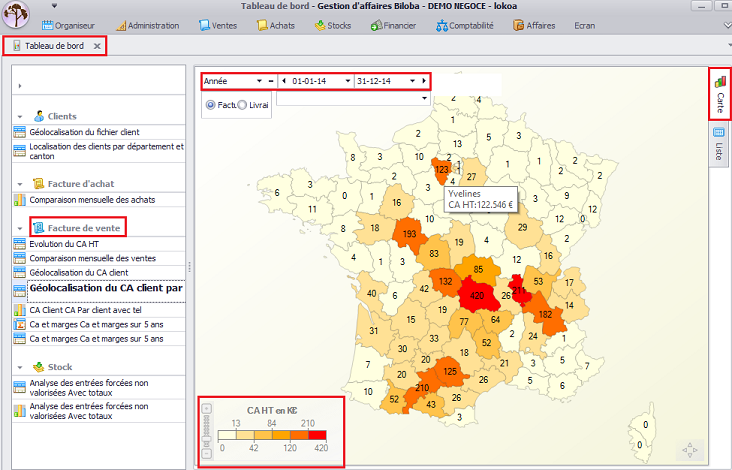Click the Yvelines department labeled 123
The width and height of the screenshot is (732, 470).
[x=441, y=169]
